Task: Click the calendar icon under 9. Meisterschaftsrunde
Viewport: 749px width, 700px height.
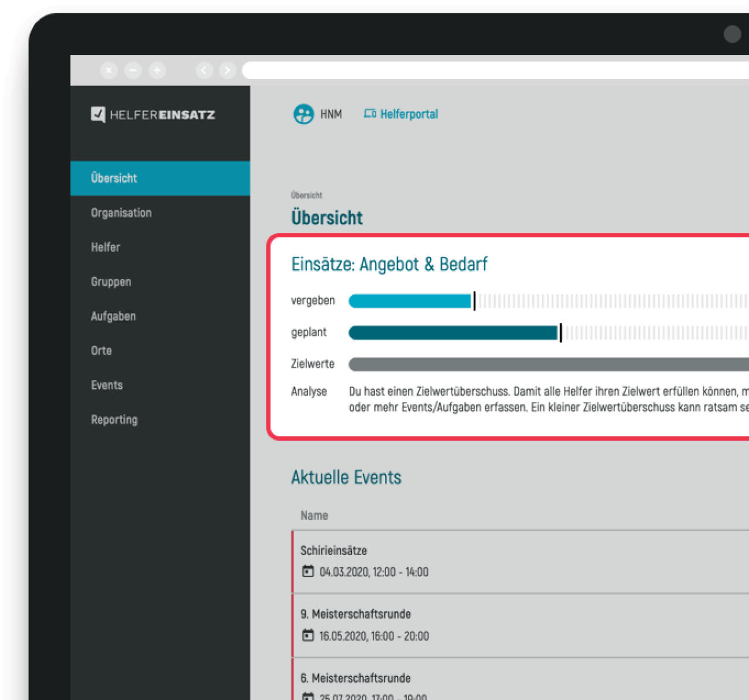Action: click(x=308, y=636)
